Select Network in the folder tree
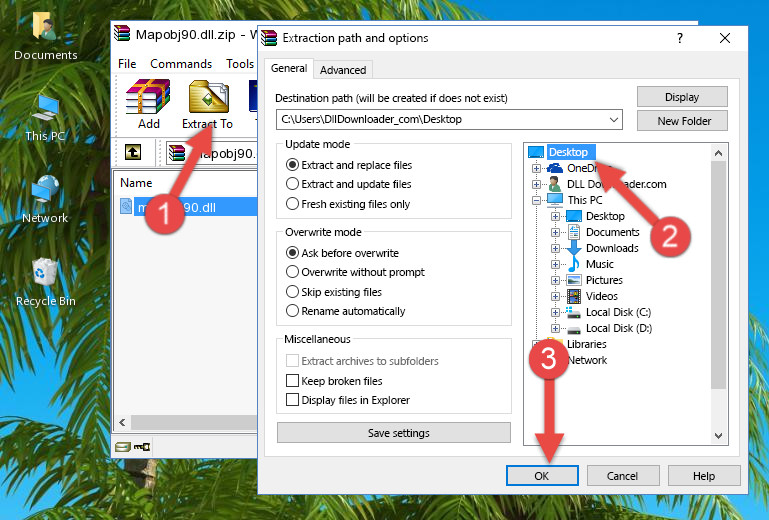The image size is (769, 520). tap(587, 360)
